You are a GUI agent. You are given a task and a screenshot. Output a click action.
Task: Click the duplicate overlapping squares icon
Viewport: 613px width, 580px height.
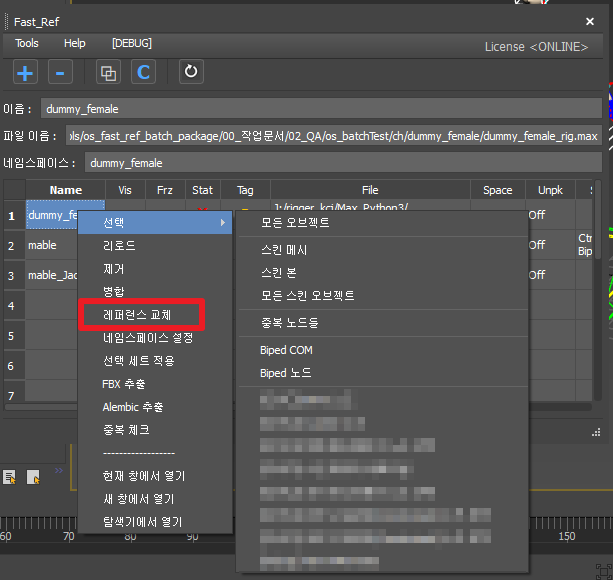(x=108, y=72)
